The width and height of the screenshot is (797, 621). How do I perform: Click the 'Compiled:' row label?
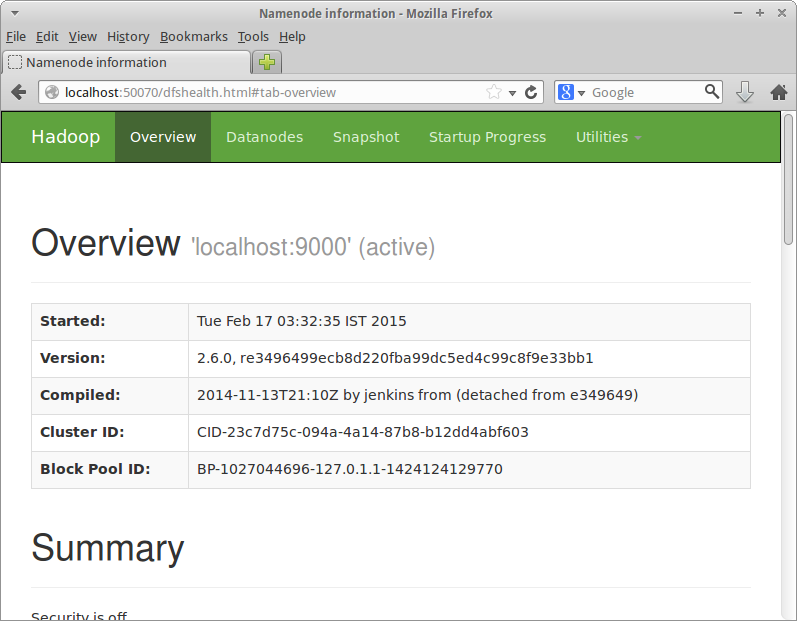tap(80, 395)
